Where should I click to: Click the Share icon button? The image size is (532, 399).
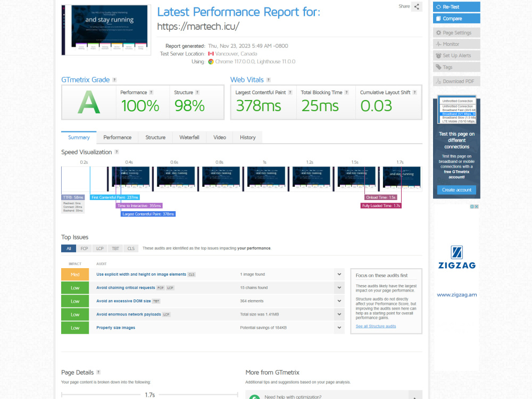417,6
